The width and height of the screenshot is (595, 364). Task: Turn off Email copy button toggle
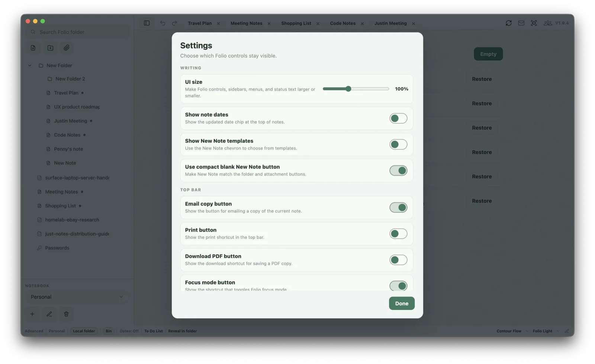[398, 208]
